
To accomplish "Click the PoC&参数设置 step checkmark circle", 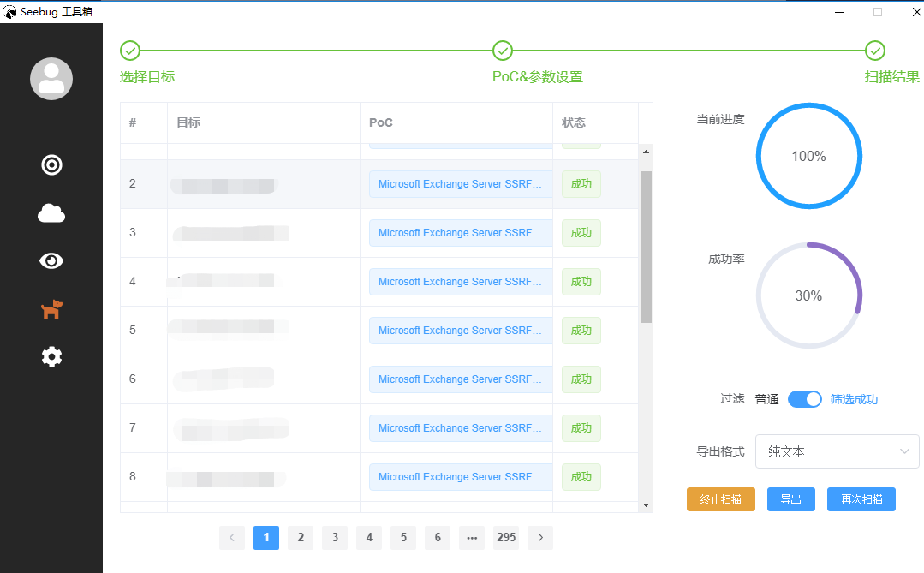I will tap(503, 51).
